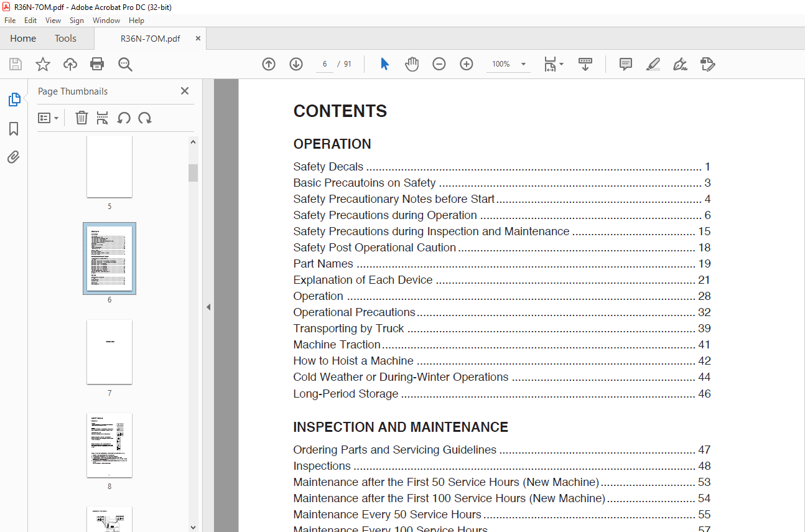Click the upload to cloud icon

click(70, 64)
